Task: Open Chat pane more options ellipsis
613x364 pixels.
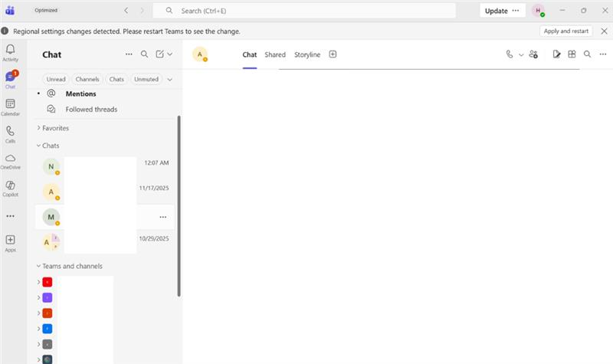Action: [129, 54]
